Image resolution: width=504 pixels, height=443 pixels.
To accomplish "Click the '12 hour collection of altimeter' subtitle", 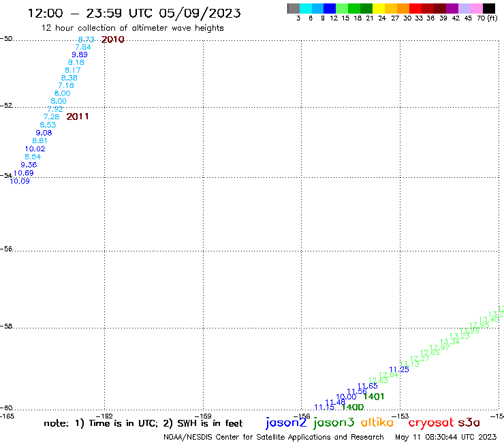I will [132, 28].
